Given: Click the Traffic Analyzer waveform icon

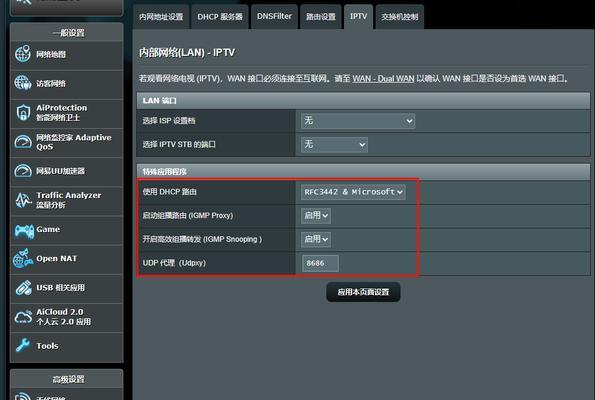Looking at the screenshot, I should (23, 200).
